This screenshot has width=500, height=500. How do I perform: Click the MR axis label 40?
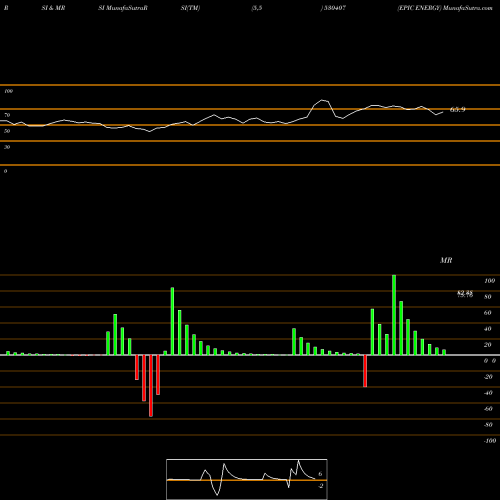pos(488,329)
